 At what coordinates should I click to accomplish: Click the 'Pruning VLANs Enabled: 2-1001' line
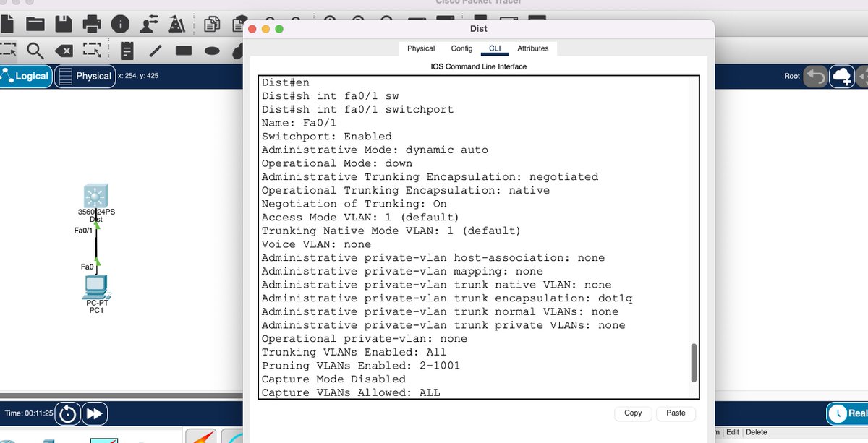[x=360, y=366]
